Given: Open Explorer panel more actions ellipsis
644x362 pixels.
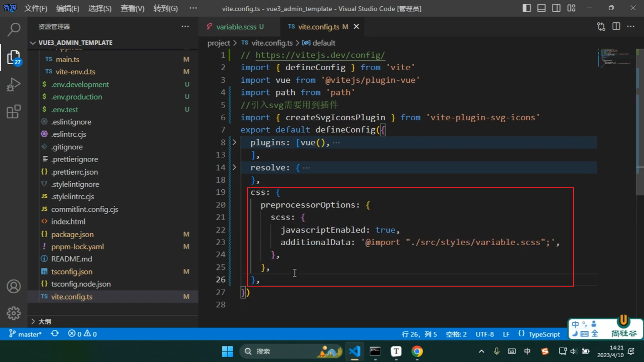Looking at the screenshot, I should click(185, 26).
